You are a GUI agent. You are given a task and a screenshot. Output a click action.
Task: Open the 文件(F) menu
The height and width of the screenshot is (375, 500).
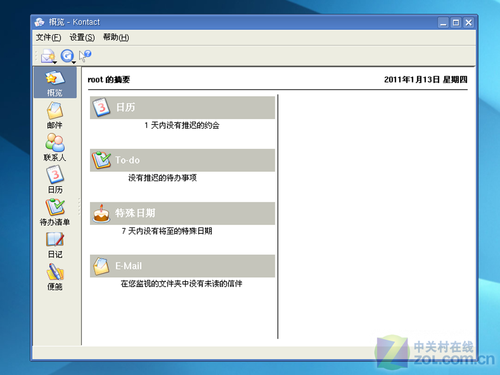pos(48,37)
